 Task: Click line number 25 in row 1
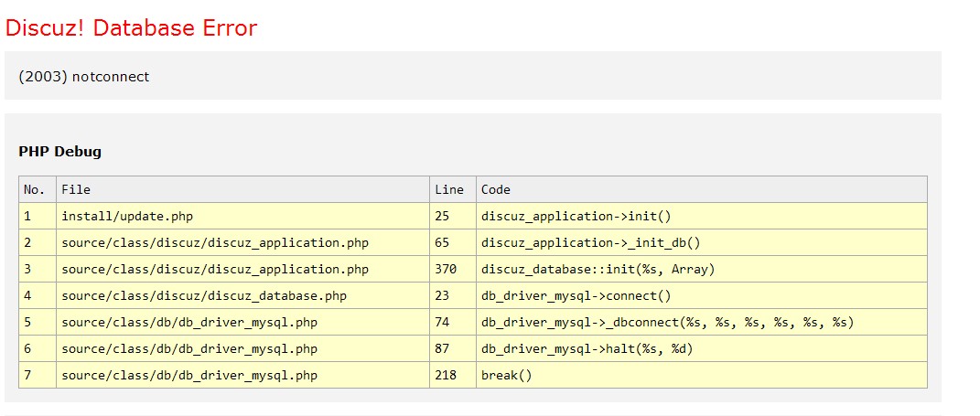click(x=453, y=216)
